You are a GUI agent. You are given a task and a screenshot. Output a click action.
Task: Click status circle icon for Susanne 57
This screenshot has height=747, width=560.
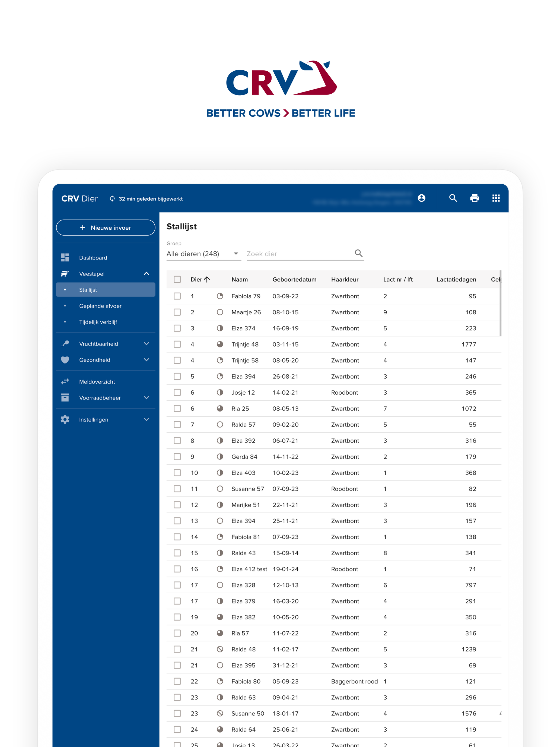220,489
